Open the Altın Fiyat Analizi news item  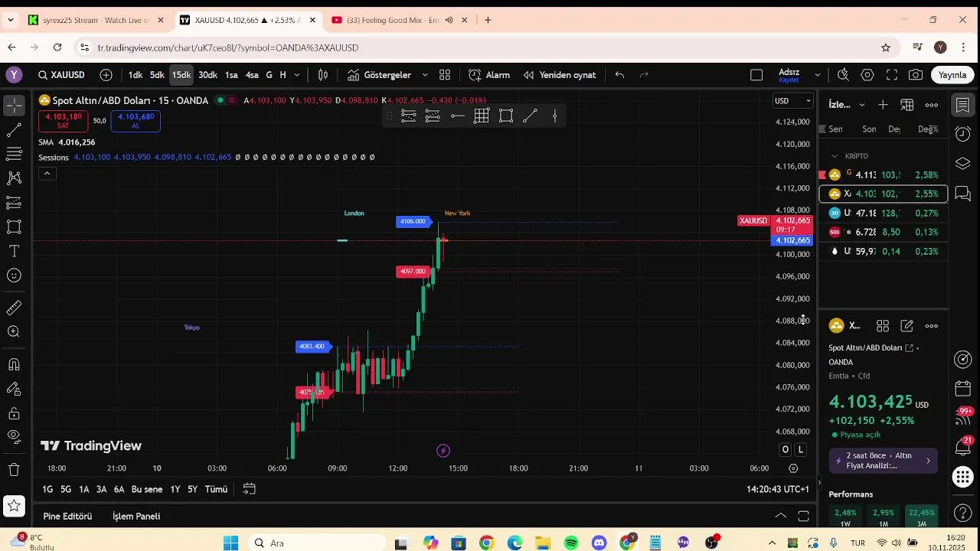point(883,461)
